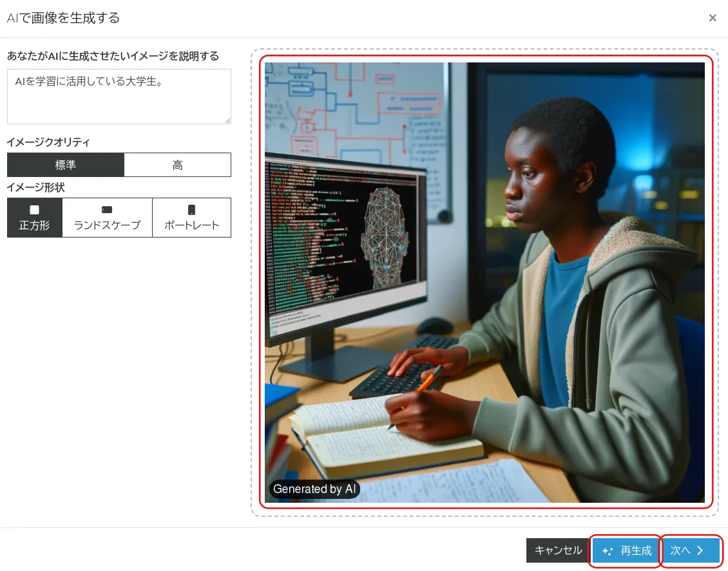The image size is (728, 571).
Task: Close the AI image generation dialog
Action: pyautogui.click(x=713, y=18)
